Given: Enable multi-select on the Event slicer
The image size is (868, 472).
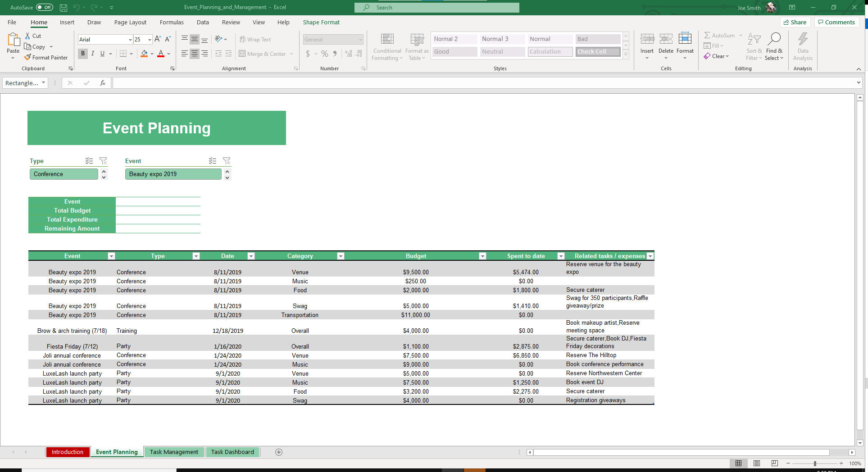Looking at the screenshot, I should pyautogui.click(x=213, y=161).
